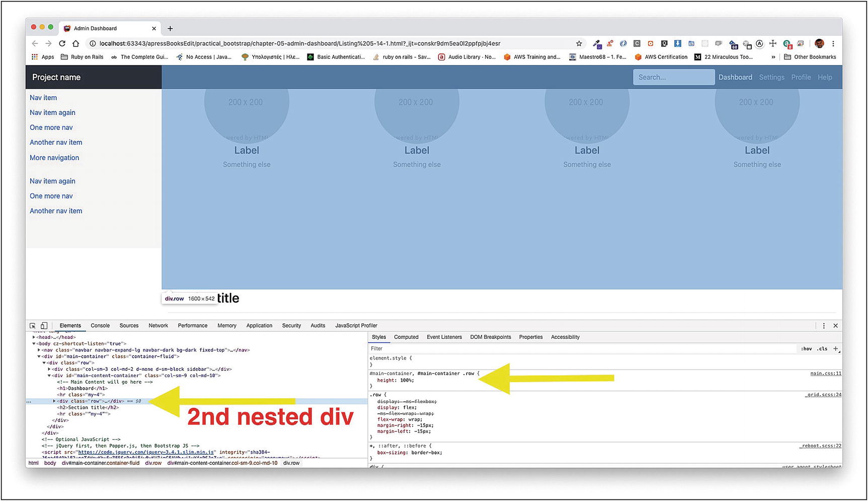Open the Computed styles tab
This screenshot has width=868, height=501.
(x=406, y=337)
